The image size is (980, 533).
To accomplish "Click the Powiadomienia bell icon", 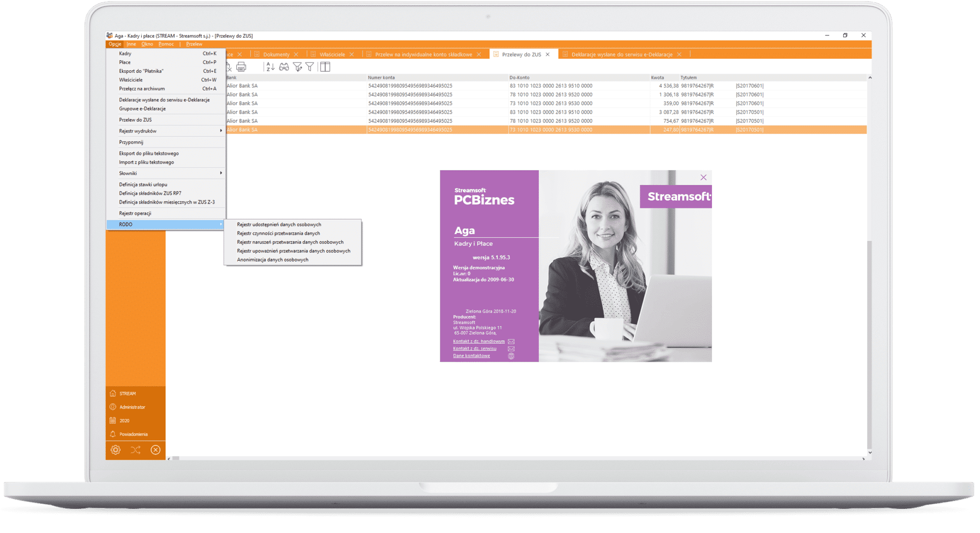I will (x=113, y=434).
